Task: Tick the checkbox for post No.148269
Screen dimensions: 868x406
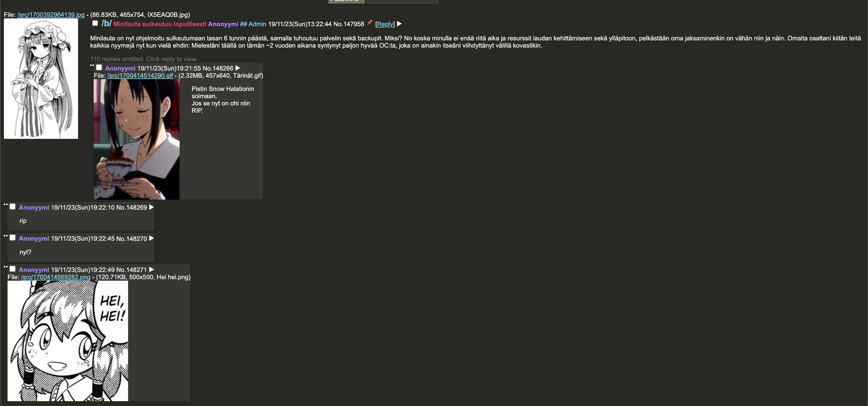Action: coord(12,207)
